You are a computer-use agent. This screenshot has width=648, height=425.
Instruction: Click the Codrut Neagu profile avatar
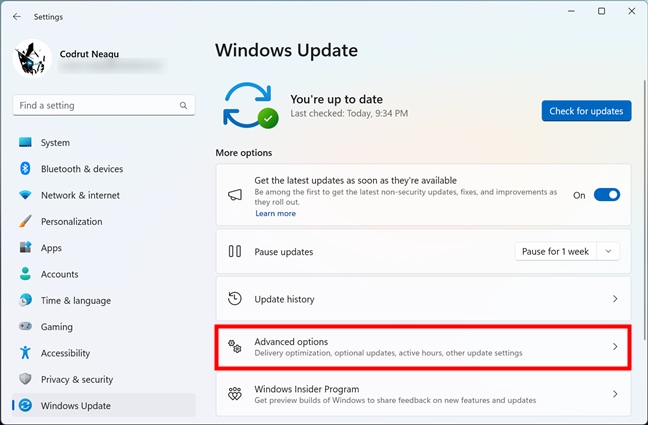point(32,58)
